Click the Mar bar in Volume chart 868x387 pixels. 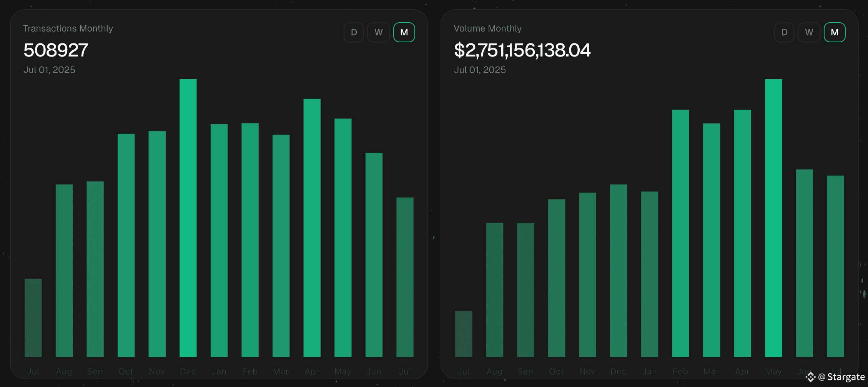point(712,240)
